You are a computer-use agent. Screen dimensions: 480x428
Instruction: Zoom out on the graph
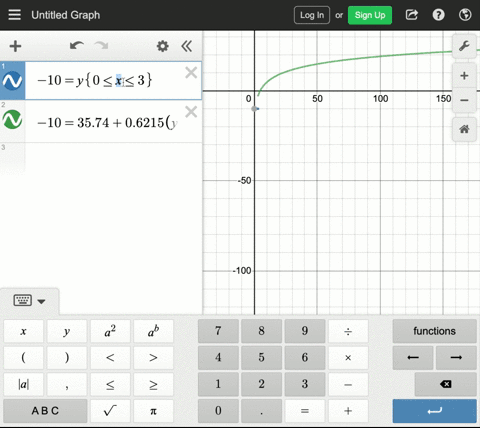point(464,100)
